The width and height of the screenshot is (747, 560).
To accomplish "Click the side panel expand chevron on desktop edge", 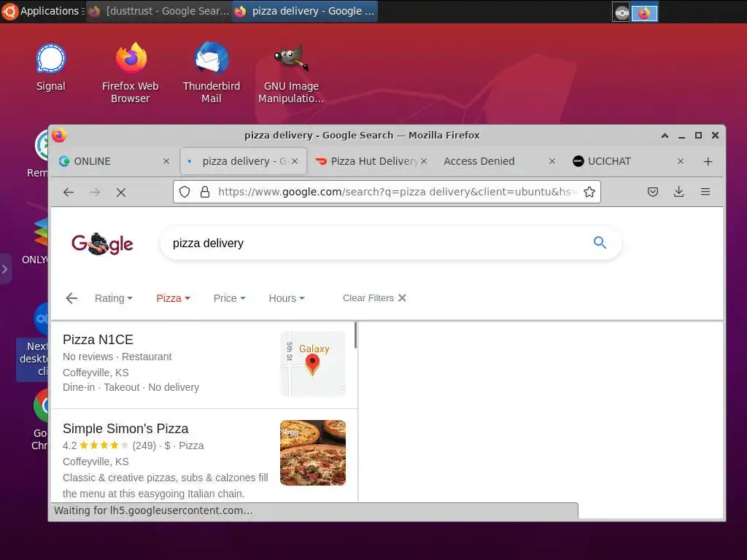I will click(5, 269).
